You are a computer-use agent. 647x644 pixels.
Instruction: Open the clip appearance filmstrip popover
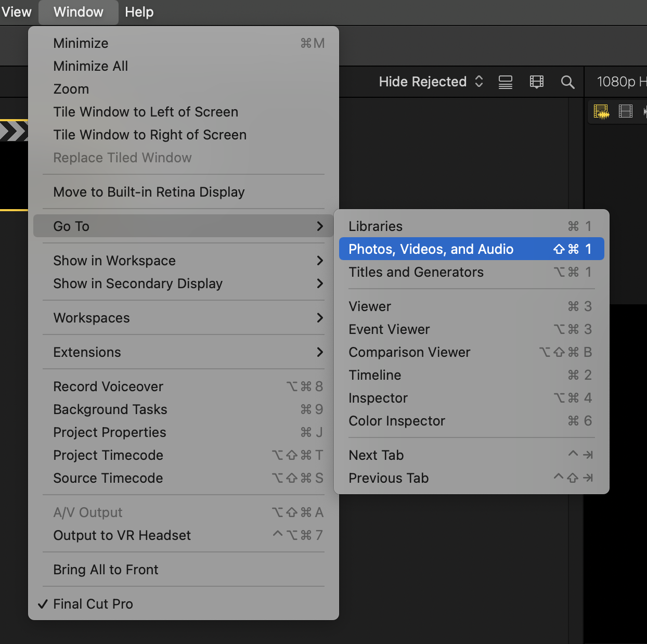click(536, 82)
